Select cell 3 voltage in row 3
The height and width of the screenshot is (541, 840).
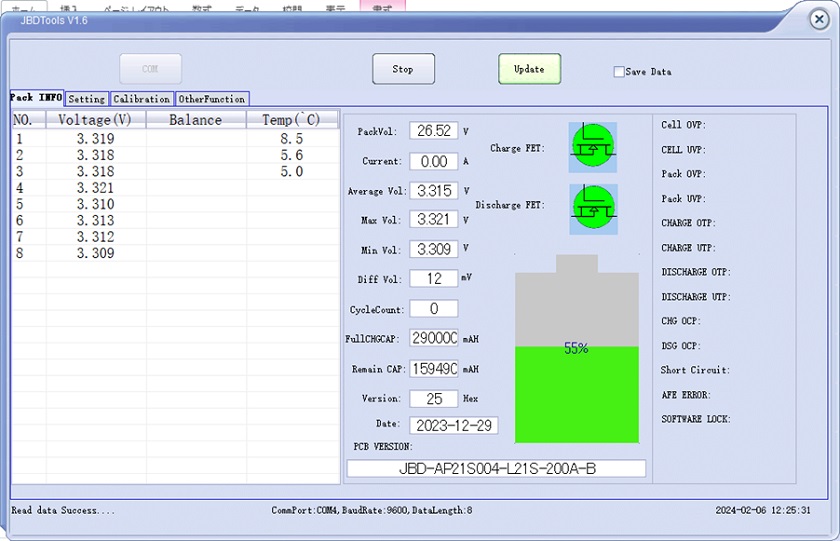click(96, 171)
